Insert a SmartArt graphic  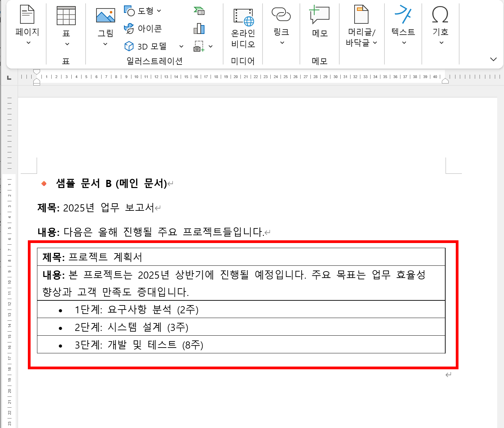pos(199,11)
